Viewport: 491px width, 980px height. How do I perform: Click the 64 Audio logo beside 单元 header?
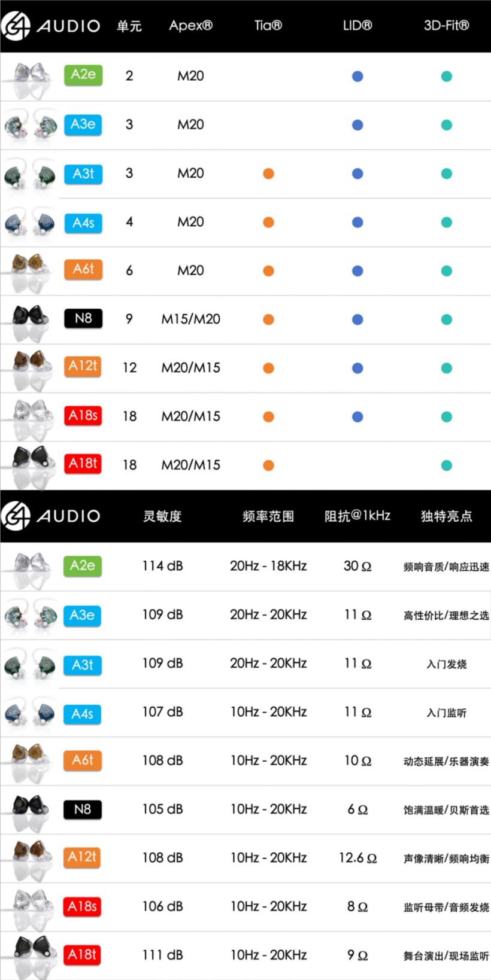51,26
